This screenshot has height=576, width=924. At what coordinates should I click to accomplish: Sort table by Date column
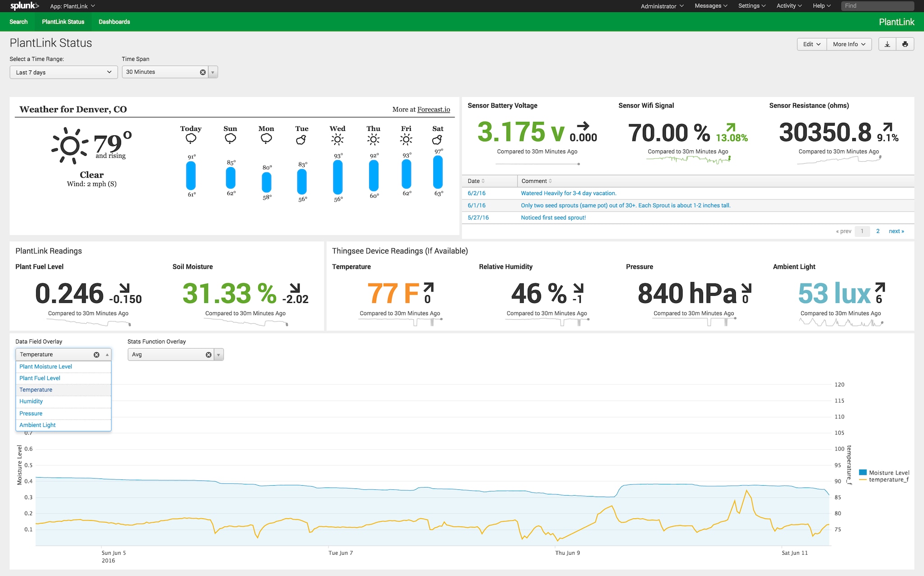coord(476,181)
